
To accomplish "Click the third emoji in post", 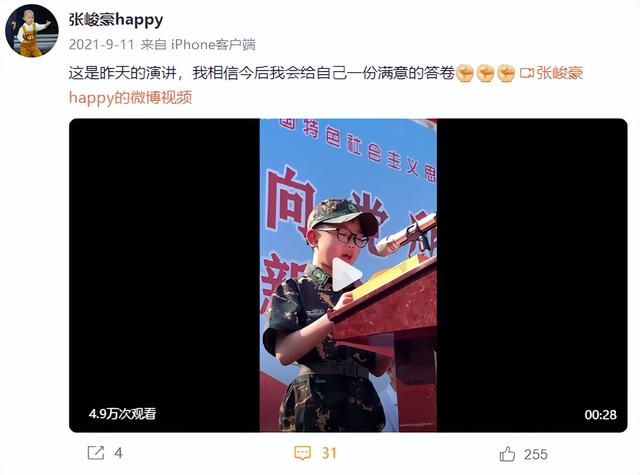I will 506,73.
